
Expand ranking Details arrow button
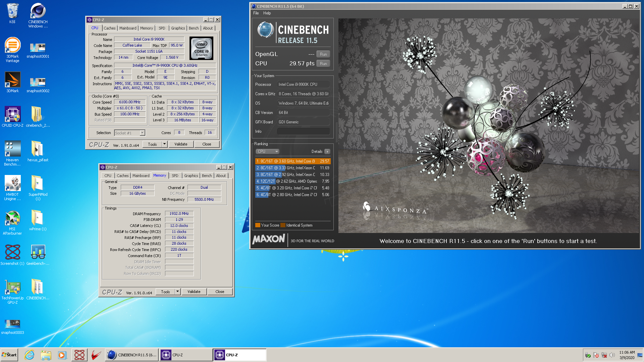coord(327,152)
